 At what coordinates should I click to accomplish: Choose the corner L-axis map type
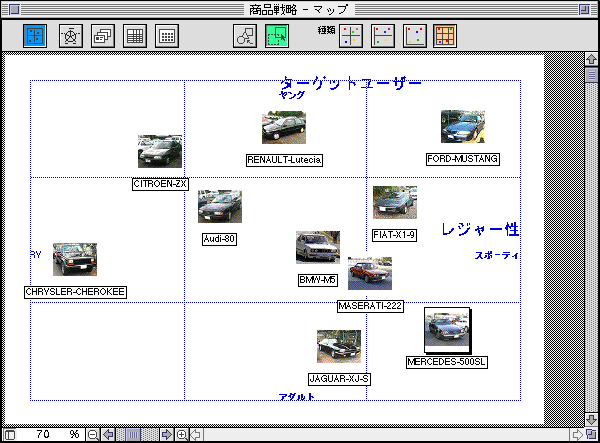415,36
